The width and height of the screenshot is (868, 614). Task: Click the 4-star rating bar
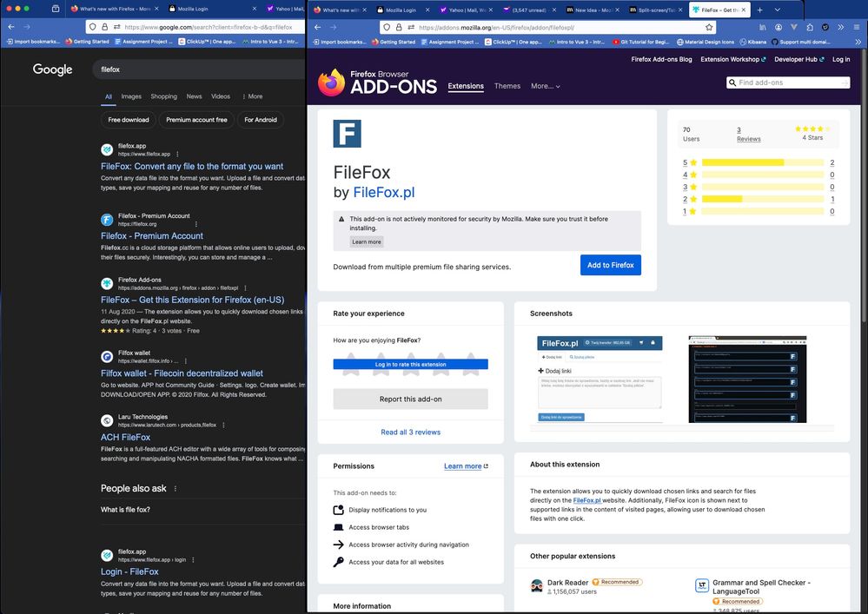tap(763, 175)
